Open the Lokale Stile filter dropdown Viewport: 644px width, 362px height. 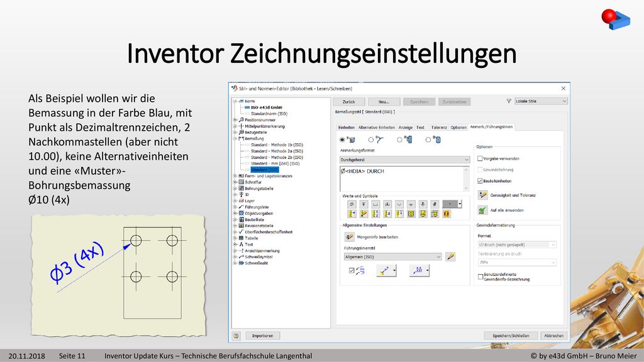click(x=541, y=101)
